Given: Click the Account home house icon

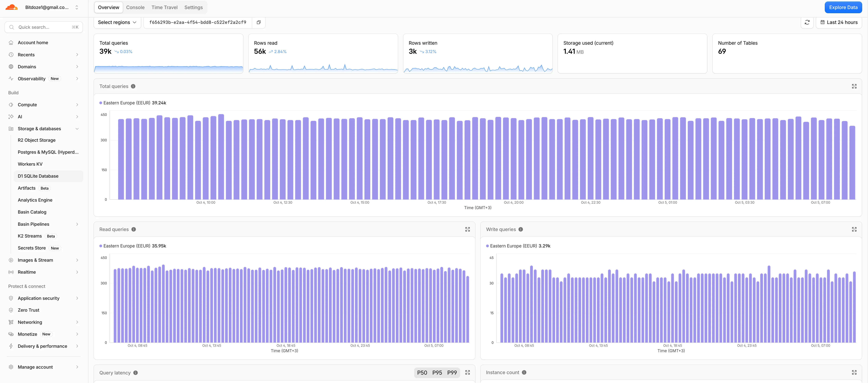Looking at the screenshot, I should click(x=11, y=42).
